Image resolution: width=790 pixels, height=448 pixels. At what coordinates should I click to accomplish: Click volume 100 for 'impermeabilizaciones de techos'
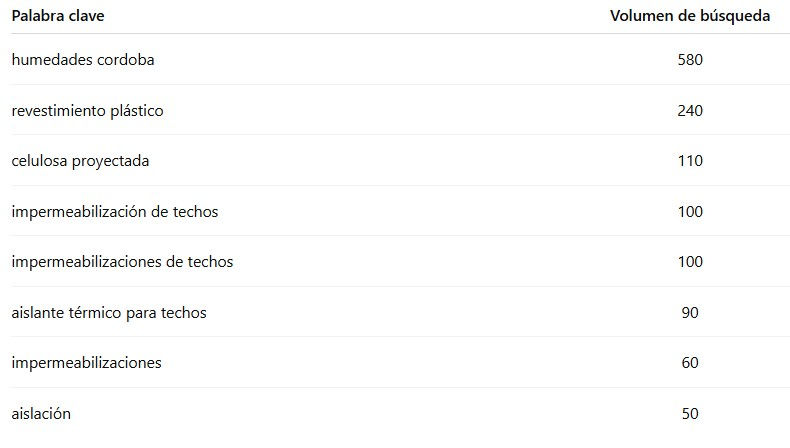[x=690, y=262]
